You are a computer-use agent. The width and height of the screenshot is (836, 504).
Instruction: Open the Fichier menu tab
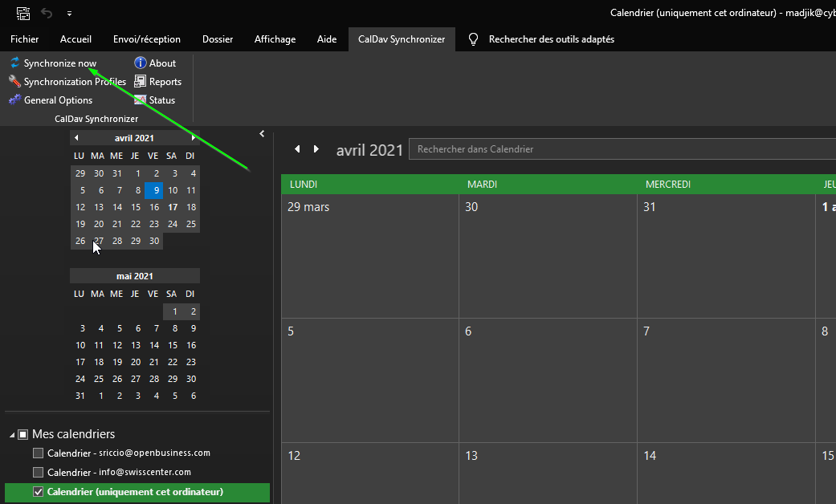coord(25,39)
